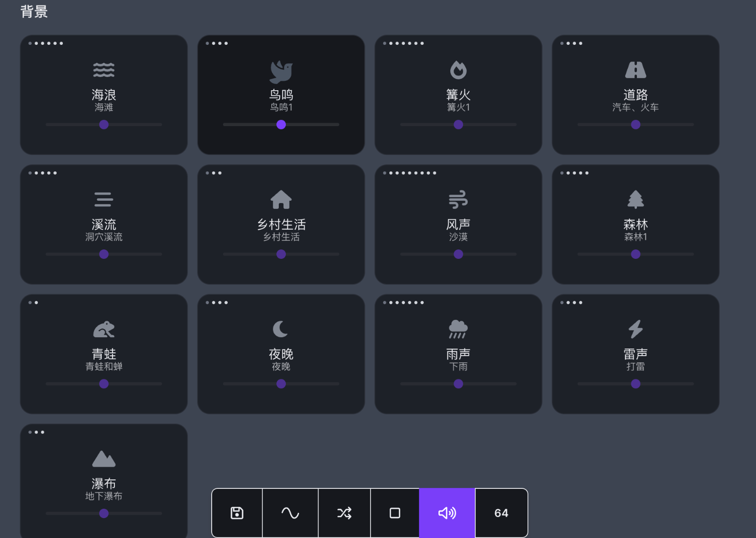Click the 海浪 ocean waves icon
The height and width of the screenshot is (538, 756).
click(x=104, y=70)
